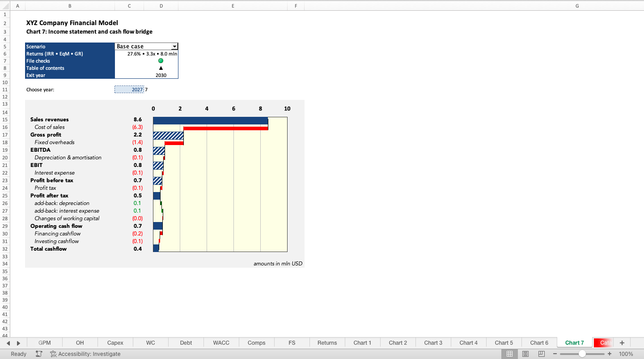Go to the Chart 4 sheet tab

tap(469, 343)
